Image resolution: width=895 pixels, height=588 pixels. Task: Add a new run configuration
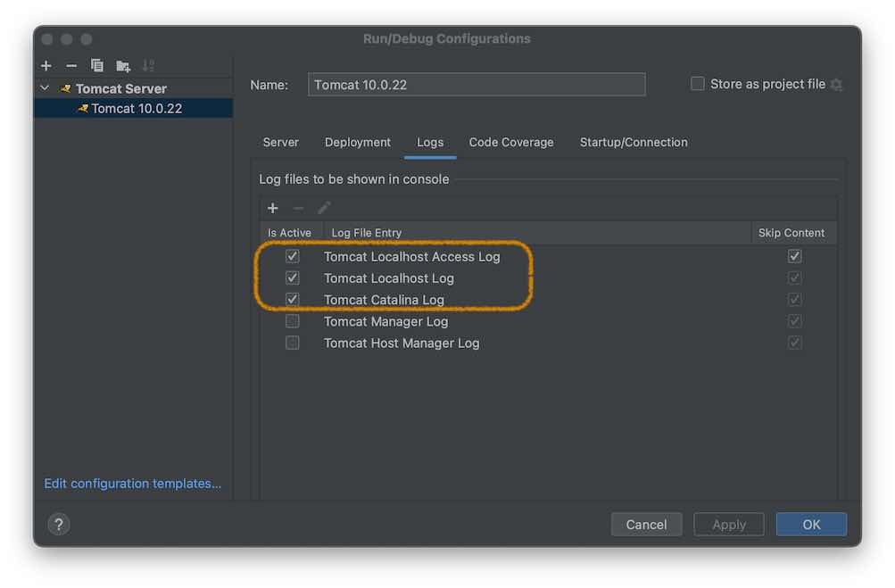point(46,66)
